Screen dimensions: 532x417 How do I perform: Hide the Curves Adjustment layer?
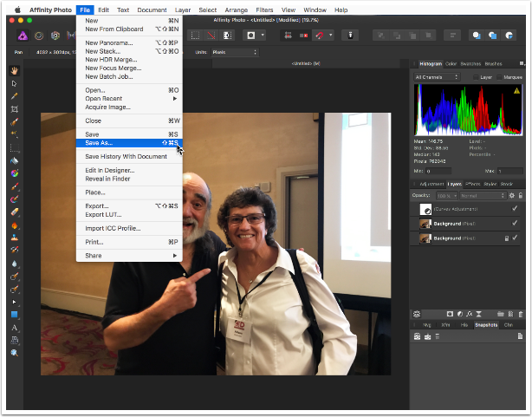(x=515, y=209)
